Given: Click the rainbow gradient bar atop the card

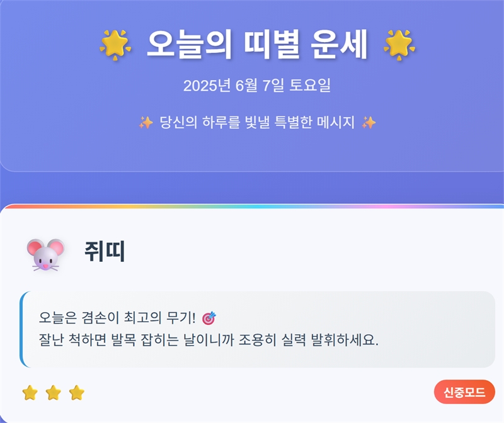Looking at the screenshot, I should (x=252, y=206).
